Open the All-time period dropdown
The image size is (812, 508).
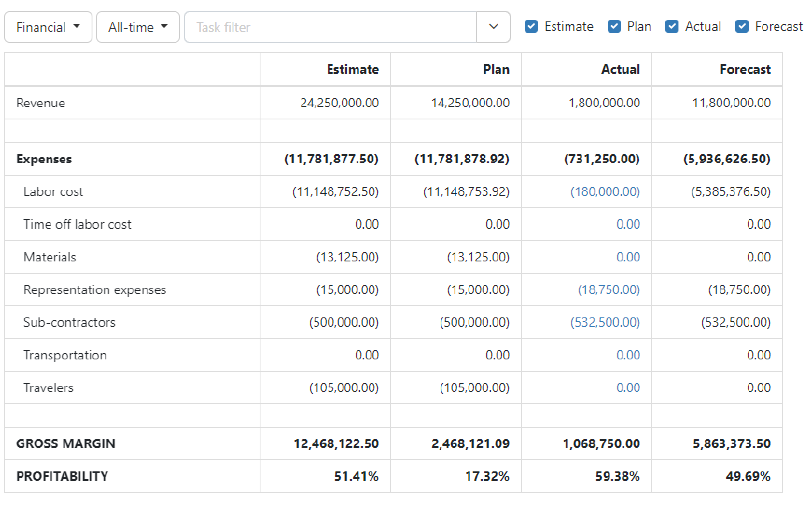tap(138, 27)
